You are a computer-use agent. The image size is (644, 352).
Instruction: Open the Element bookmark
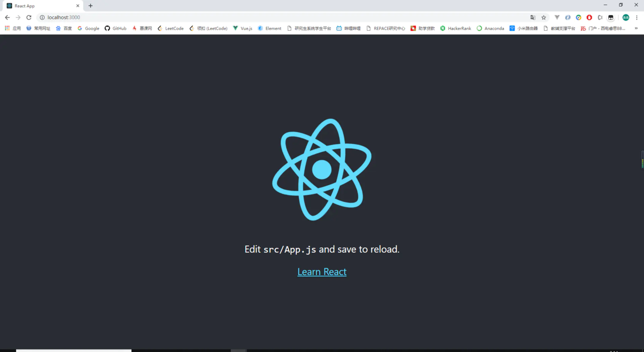[x=270, y=28]
